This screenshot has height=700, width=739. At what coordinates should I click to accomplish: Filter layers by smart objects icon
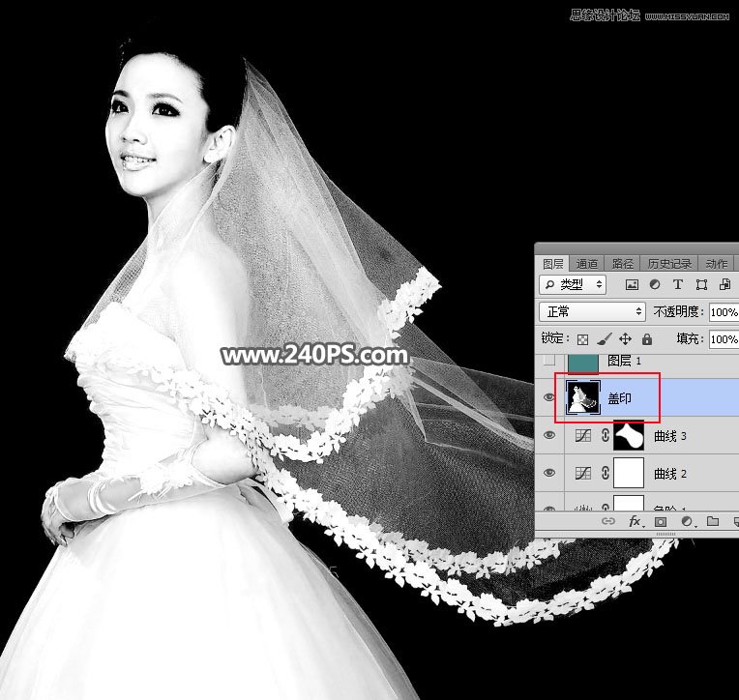pos(724,284)
